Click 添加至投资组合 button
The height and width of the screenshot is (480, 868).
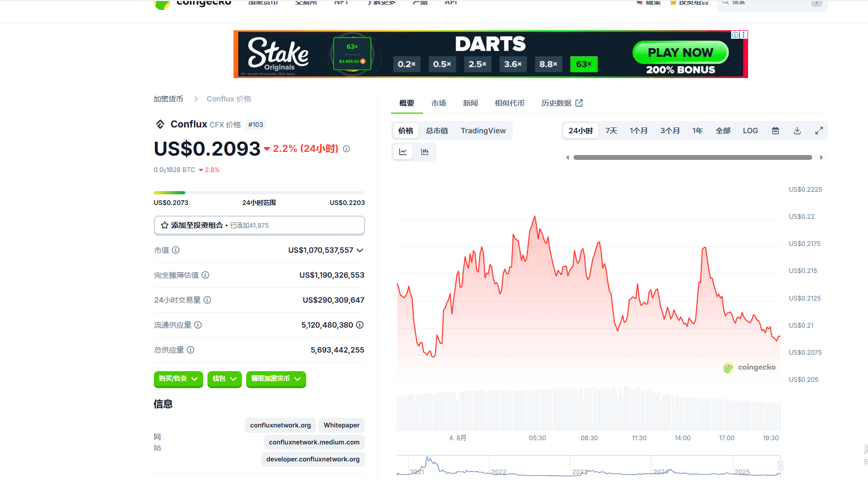pyautogui.click(x=259, y=225)
